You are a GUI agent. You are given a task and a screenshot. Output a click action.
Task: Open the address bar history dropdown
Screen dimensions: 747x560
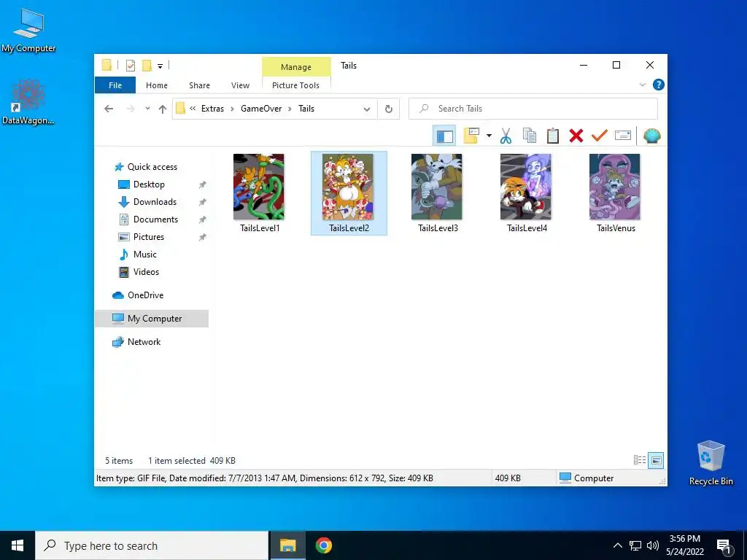click(367, 109)
